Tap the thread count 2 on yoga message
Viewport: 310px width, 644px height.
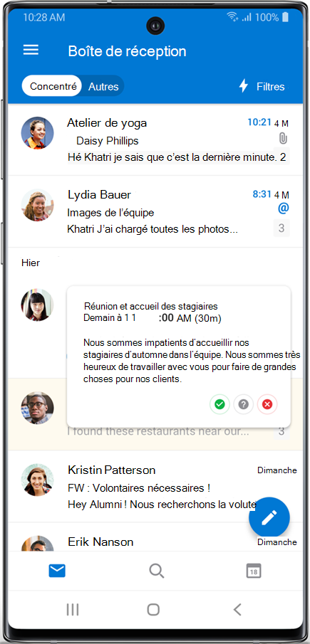pyautogui.click(x=282, y=157)
